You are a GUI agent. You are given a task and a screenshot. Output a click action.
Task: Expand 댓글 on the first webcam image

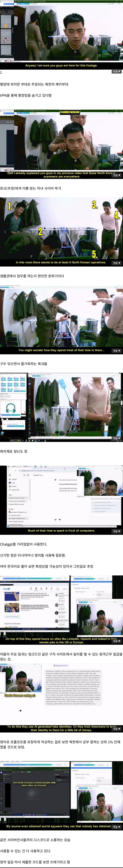[116, 71]
